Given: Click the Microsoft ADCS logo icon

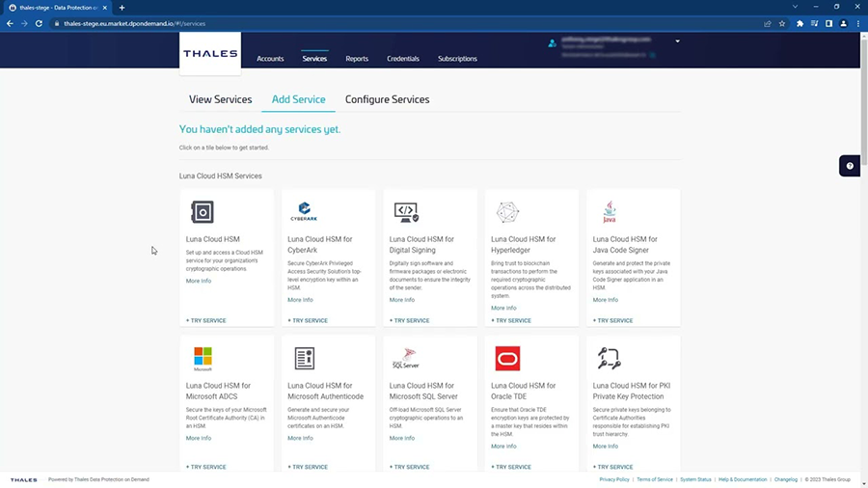Looking at the screenshot, I should (x=203, y=359).
